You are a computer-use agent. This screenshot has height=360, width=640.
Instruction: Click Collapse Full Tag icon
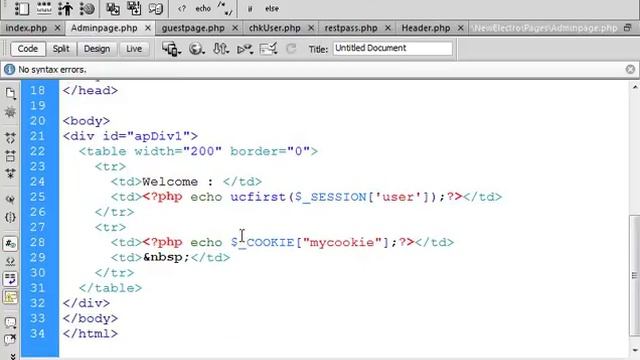10,138
